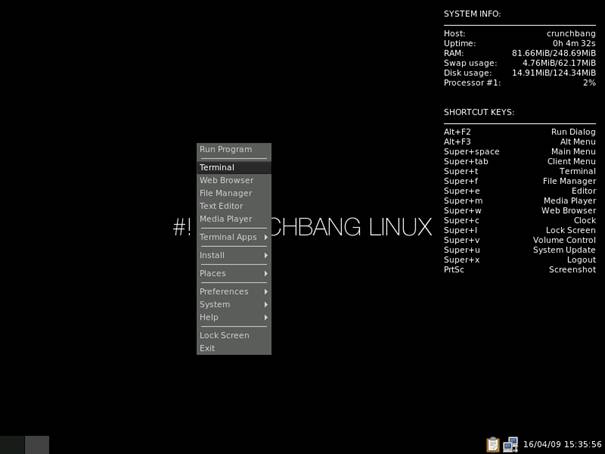The image size is (605, 454).
Task: Click the Super+w shortcut entry
Action: (x=463, y=211)
